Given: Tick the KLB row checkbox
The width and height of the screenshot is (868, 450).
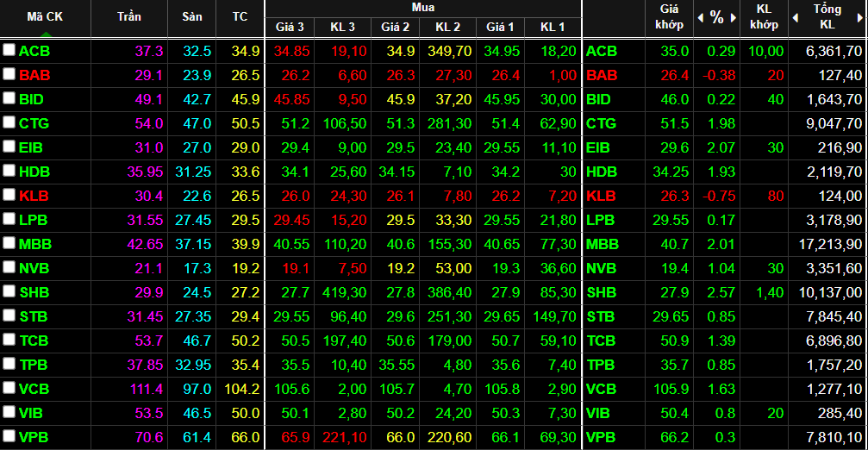Looking at the screenshot, I should tap(9, 196).
